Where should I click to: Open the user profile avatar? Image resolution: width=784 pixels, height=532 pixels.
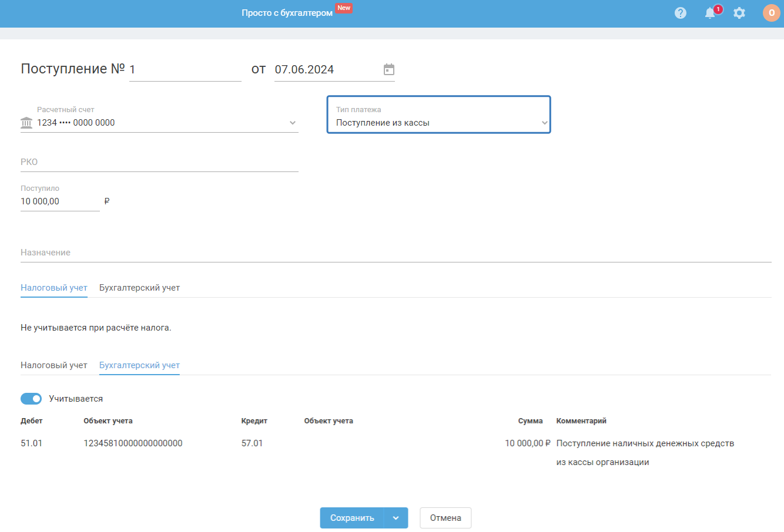click(x=771, y=13)
